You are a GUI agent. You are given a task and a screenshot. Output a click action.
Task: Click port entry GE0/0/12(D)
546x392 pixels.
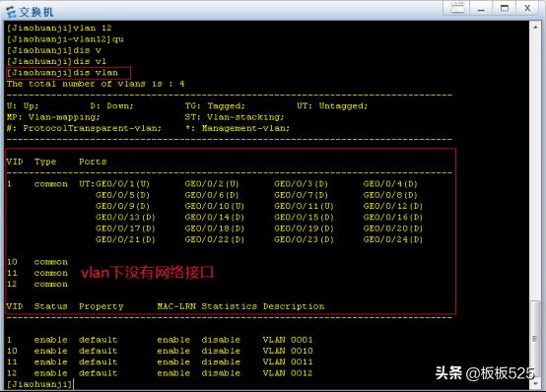[393, 206]
